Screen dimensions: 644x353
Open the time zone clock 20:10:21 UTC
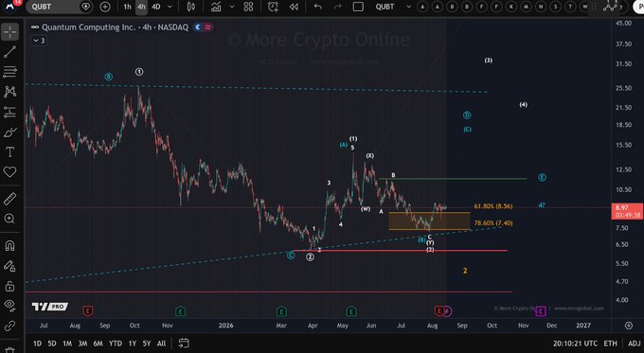pyautogui.click(x=575, y=344)
